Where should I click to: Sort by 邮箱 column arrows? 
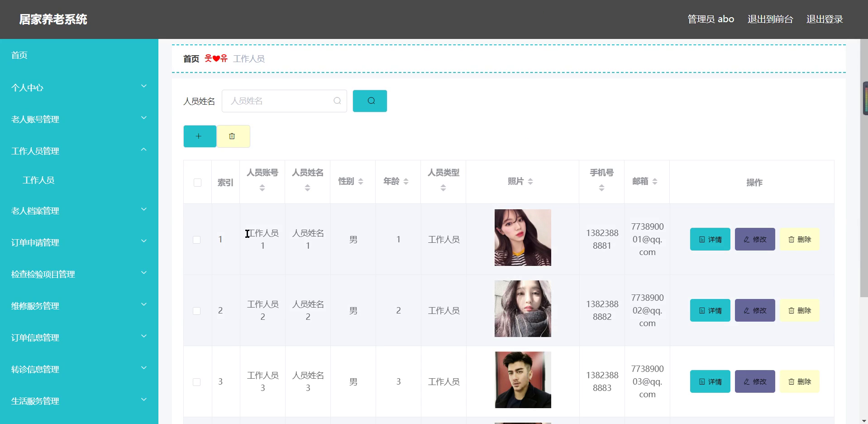(655, 181)
